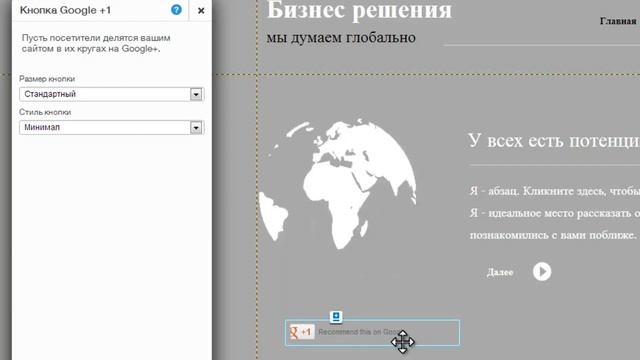640x360 pixels.
Task: Click the Далее link
Action: coord(500,272)
